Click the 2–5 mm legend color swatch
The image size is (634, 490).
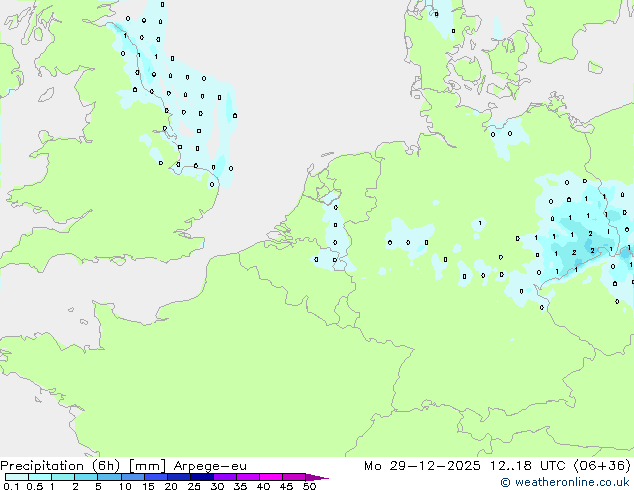[x=86, y=477]
